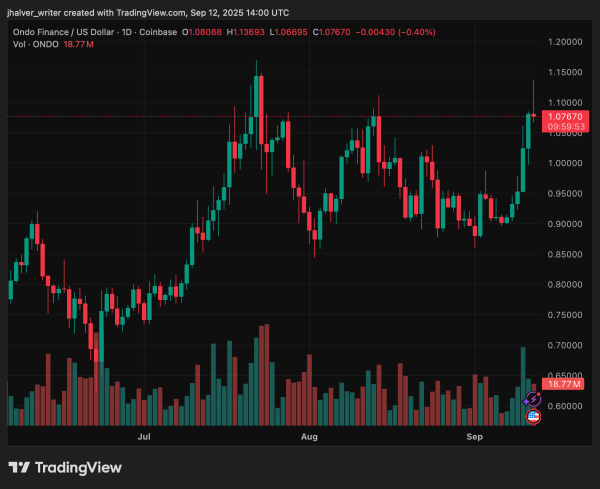Click the TradingView wordmark text

pos(78,467)
